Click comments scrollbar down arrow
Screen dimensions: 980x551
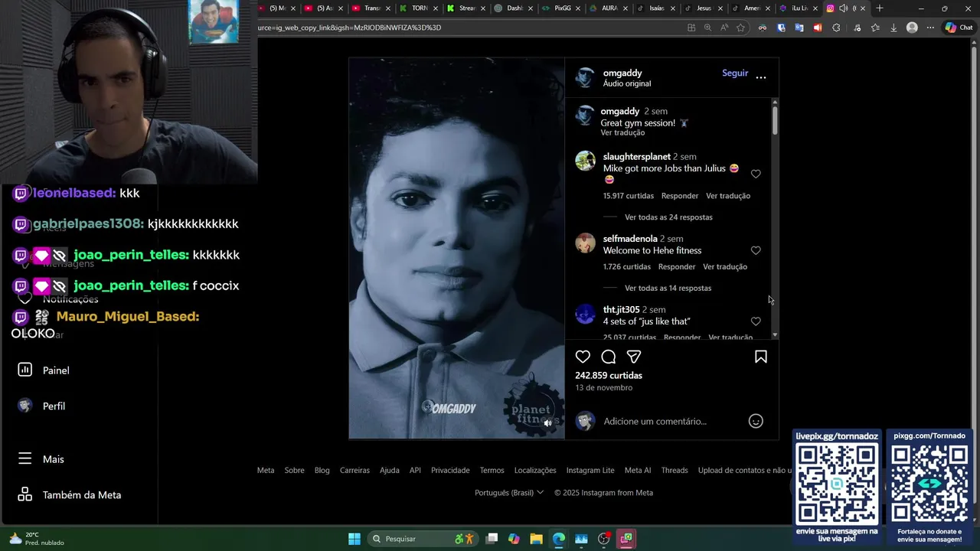775,334
